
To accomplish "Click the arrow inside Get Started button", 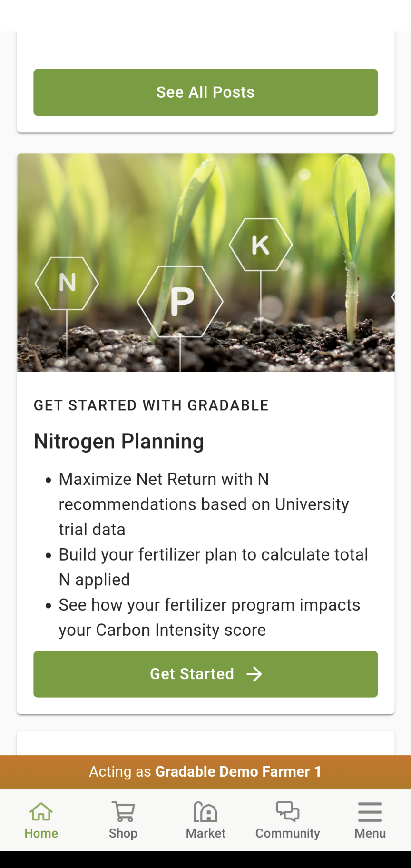I will (254, 674).
